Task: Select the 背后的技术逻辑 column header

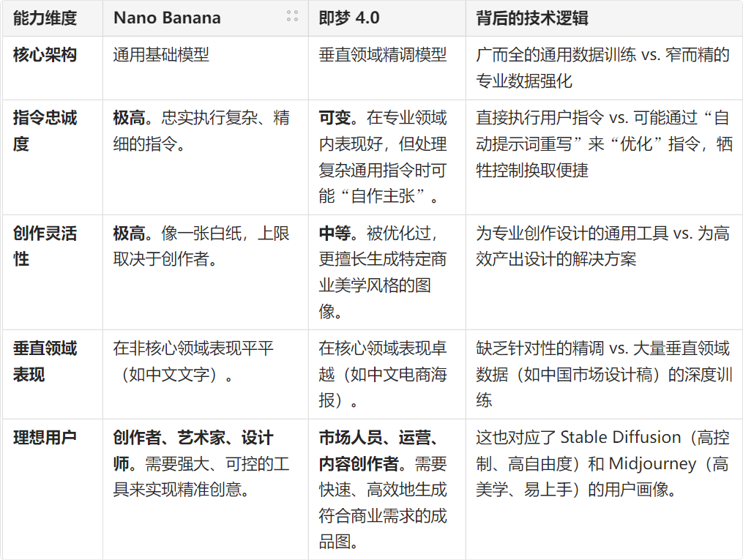Action: coord(604,18)
